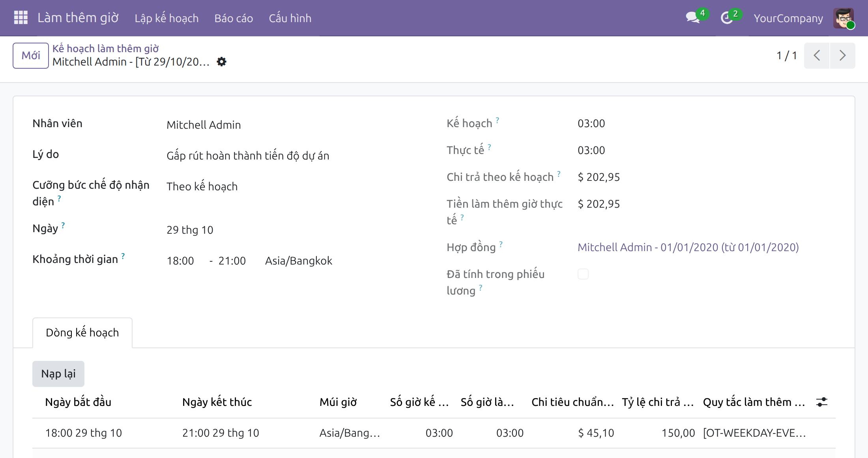Open optional columns settings icon in table header
868x458 pixels.
point(822,402)
